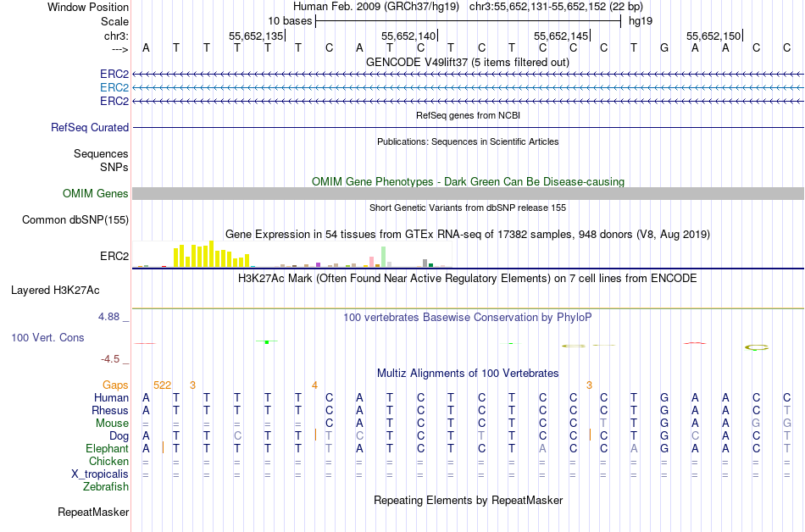805x532 pixels.
Task: Select the Scale track label
Action: point(114,21)
